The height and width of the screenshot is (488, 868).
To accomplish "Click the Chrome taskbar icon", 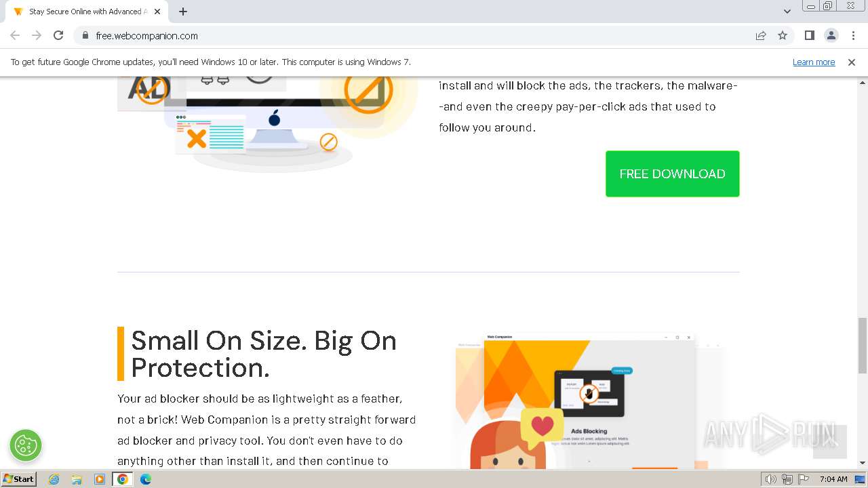I will pos(123,479).
